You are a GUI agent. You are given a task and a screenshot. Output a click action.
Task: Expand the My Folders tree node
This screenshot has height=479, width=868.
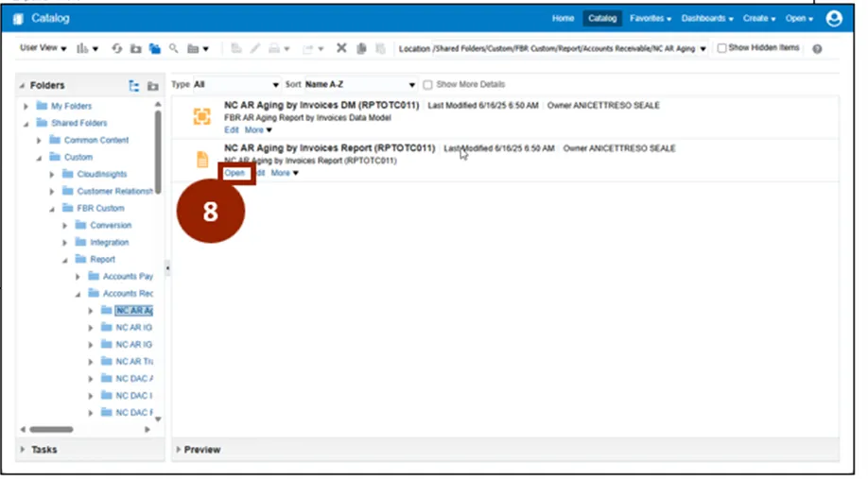coord(26,106)
